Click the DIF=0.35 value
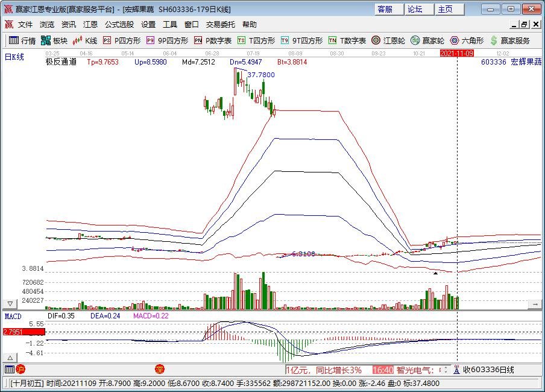545x392 pixels. pyautogui.click(x=61, y=316)
